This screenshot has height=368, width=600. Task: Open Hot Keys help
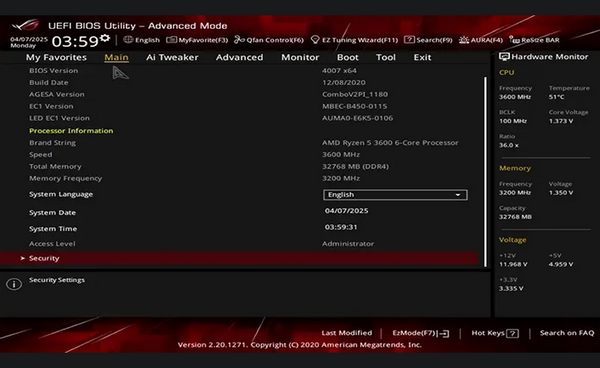click(495, 333)
